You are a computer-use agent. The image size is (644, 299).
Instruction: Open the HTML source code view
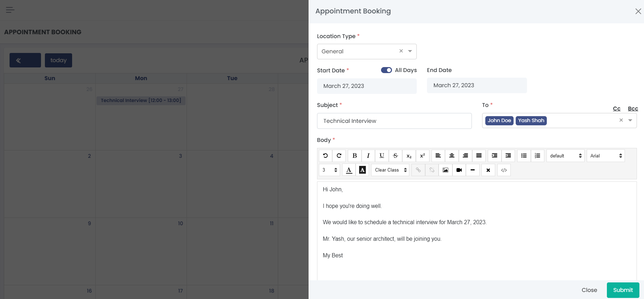point(504,170)
